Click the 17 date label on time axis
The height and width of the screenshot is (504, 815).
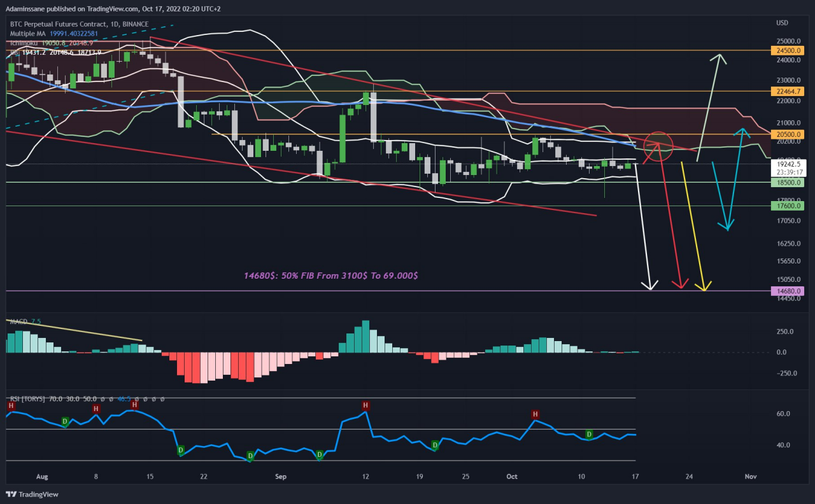click(x=635, y=476)
